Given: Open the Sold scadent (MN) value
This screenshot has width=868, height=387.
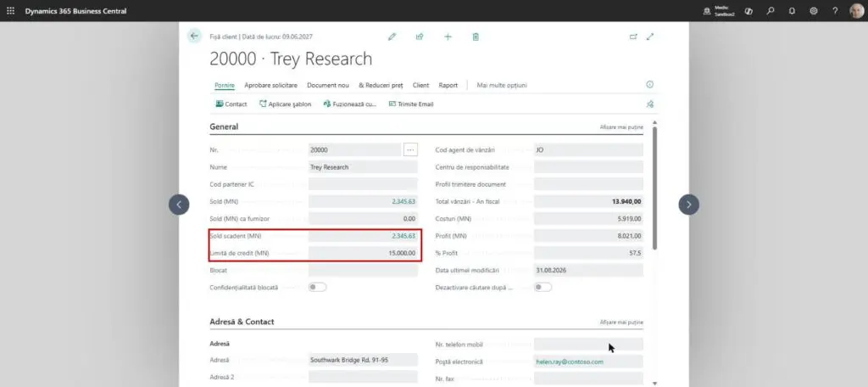Looking at the screenshot, I should coord(403,236).
